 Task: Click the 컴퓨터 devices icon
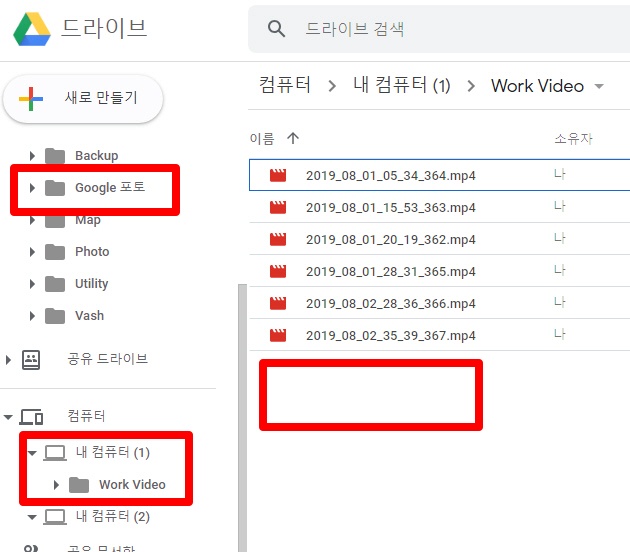coord(31,417)
